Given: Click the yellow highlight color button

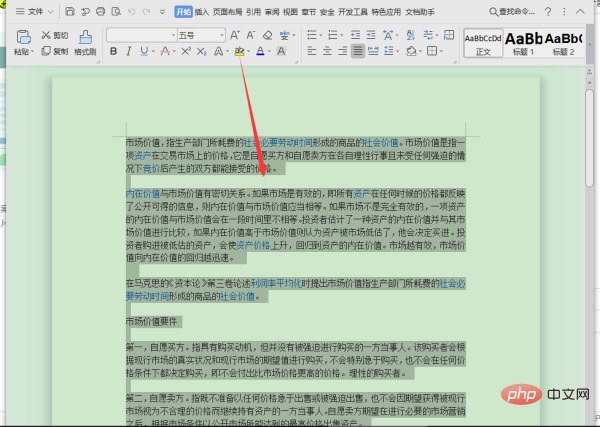Looking at the screenshot, I should (x=239, y=51).
